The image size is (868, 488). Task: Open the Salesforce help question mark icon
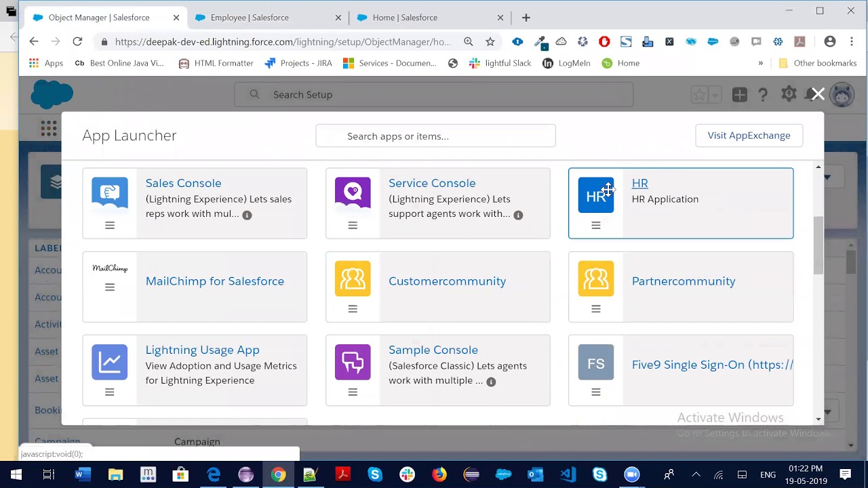[x=763, y=95]
